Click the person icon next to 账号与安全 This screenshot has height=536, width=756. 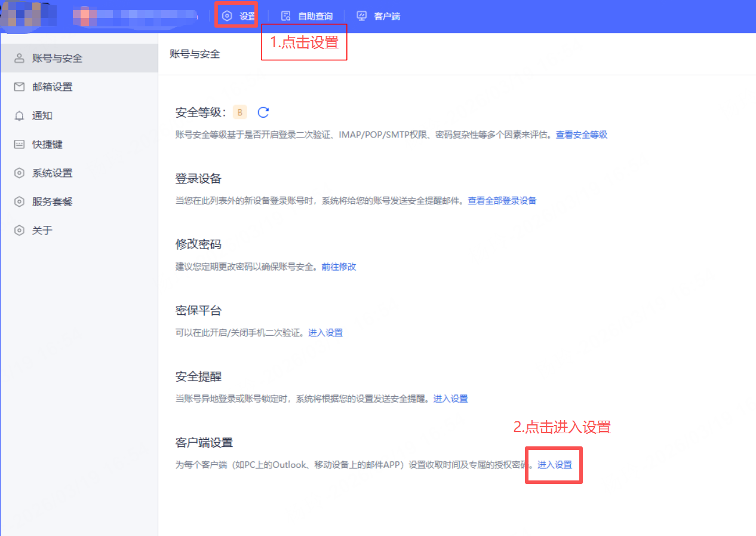coord(20,58)
